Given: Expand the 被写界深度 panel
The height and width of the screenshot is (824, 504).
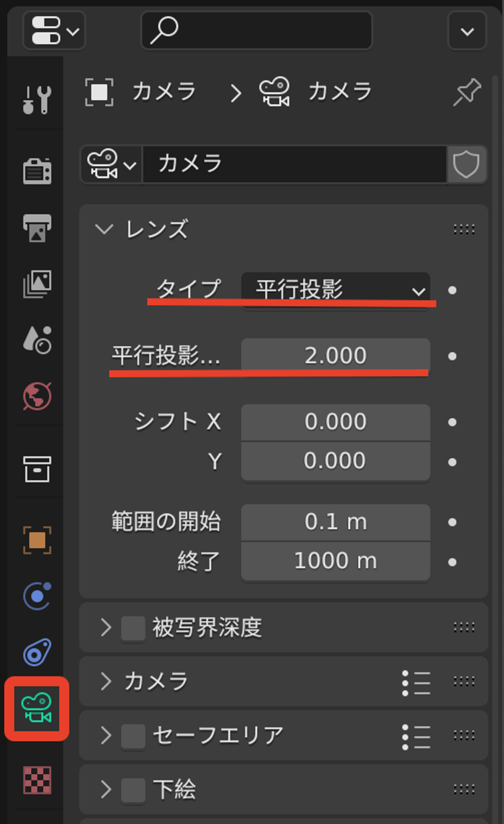Looking at the screenshot, I should (x=105, y=627).
